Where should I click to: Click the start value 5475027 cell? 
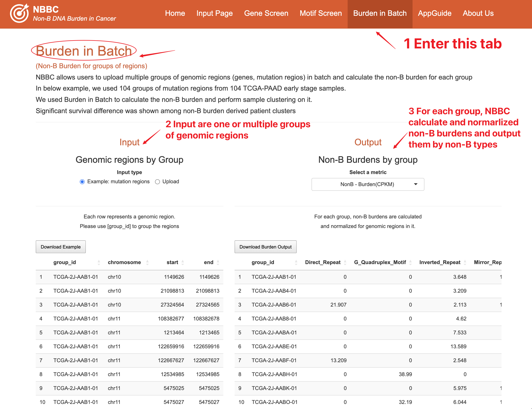(174, 402)
